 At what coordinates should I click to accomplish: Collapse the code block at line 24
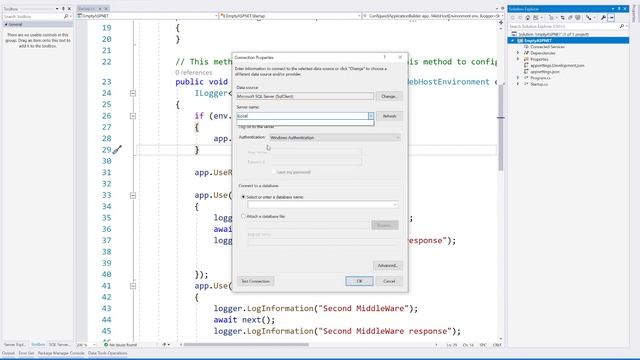pyautogui.click(x=133, y=93)
